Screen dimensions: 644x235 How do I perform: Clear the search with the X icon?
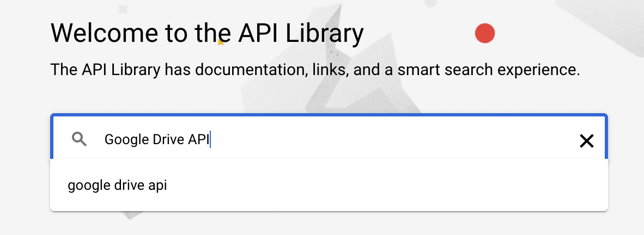(586, 141)
